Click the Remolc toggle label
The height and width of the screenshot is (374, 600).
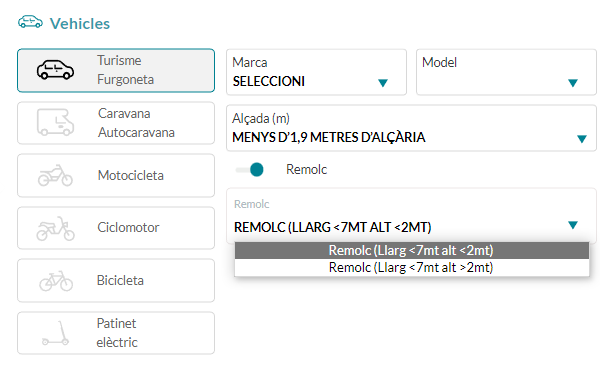tap(307, 169)
